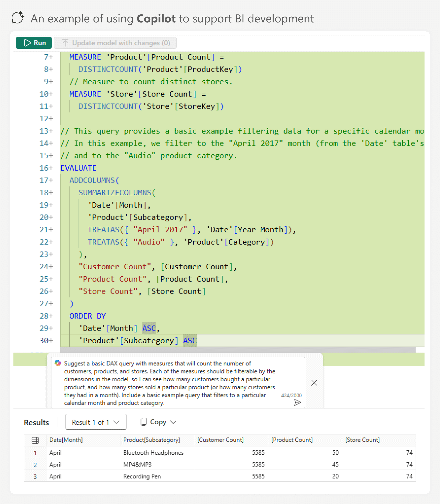
Task: Click MEASURE keyword on line 10
Action: pos(85,94)
